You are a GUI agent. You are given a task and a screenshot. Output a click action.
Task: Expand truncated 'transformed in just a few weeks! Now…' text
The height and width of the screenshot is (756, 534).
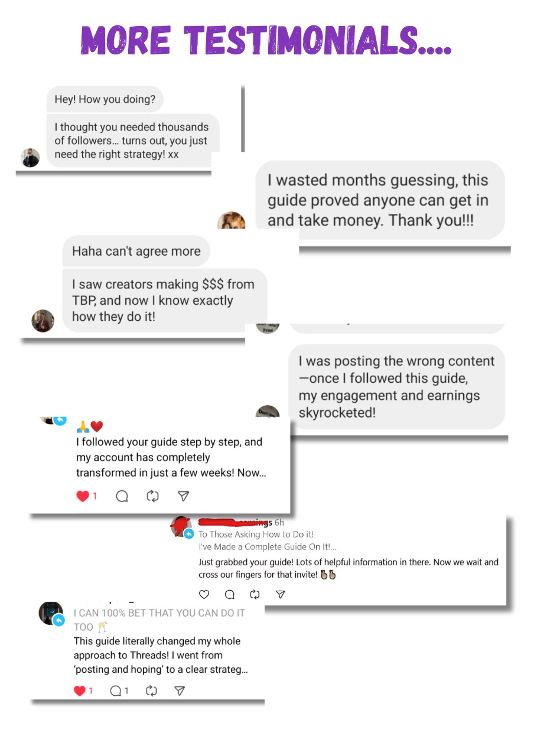point(171,473)
